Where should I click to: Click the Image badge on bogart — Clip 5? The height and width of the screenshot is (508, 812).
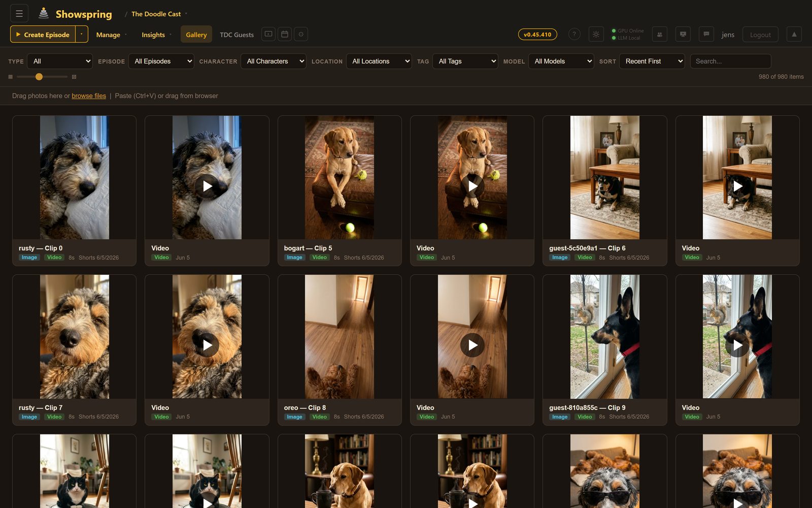coord(294,258)
